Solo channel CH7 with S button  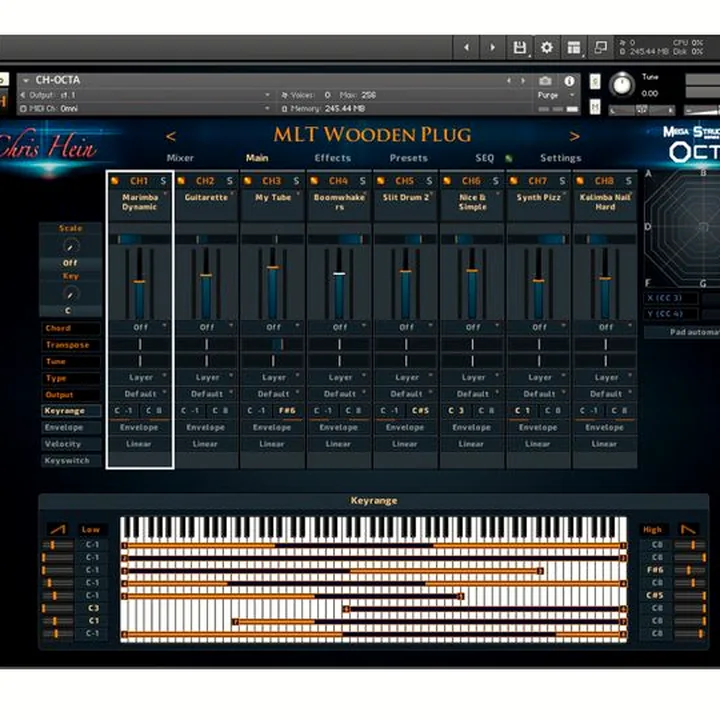[x=562, y=181]
